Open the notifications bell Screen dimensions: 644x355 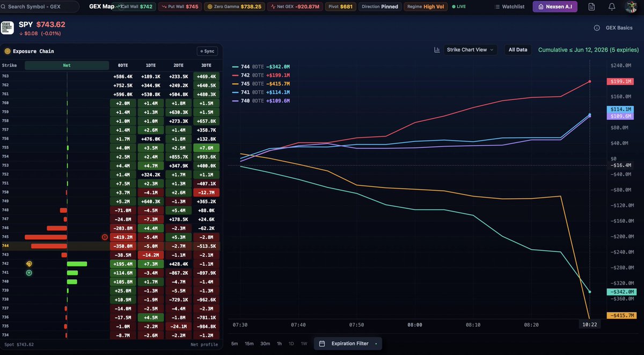[x=612, y=7]
